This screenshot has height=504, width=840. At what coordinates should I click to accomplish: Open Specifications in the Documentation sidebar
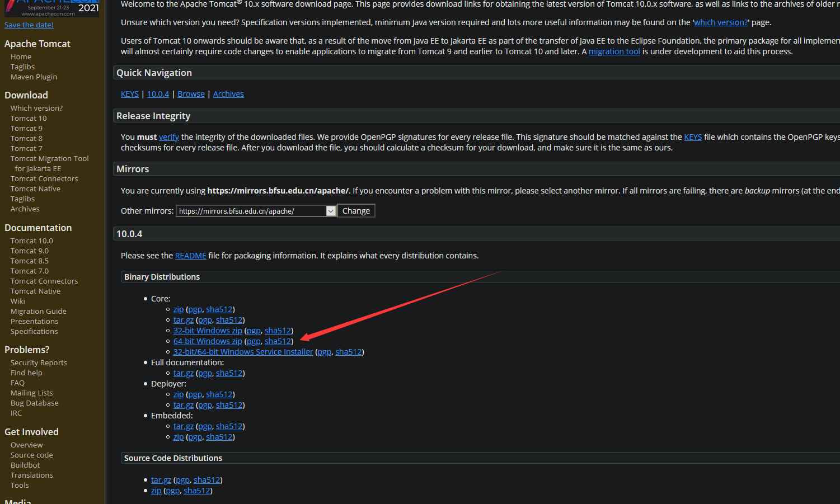[x=34, y=332]
